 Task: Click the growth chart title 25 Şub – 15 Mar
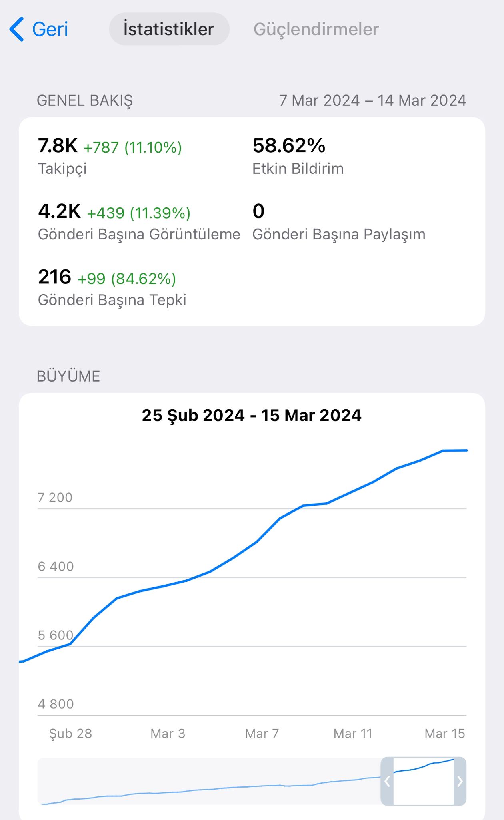coord(252,415)
